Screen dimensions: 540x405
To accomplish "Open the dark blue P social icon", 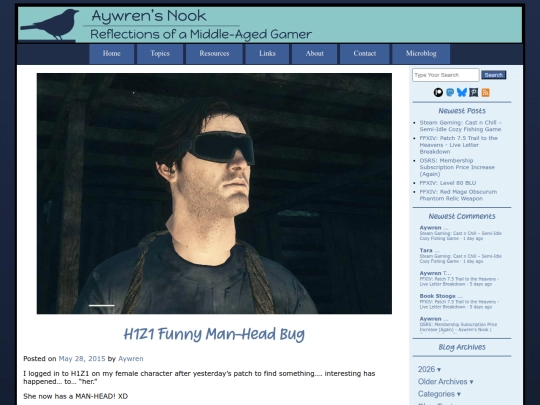I will click(474, 92).
